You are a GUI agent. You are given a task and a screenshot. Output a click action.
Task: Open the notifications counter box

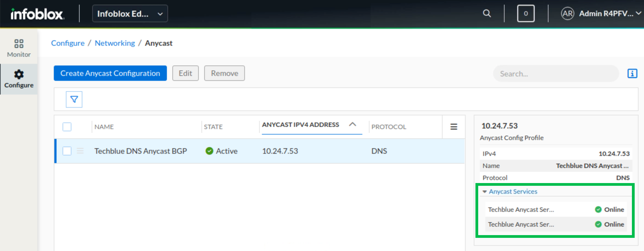tap(525, 13)
